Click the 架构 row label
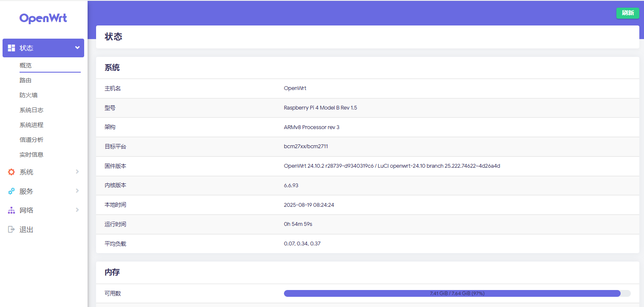644x307 pixels. (x=110, y=127)
